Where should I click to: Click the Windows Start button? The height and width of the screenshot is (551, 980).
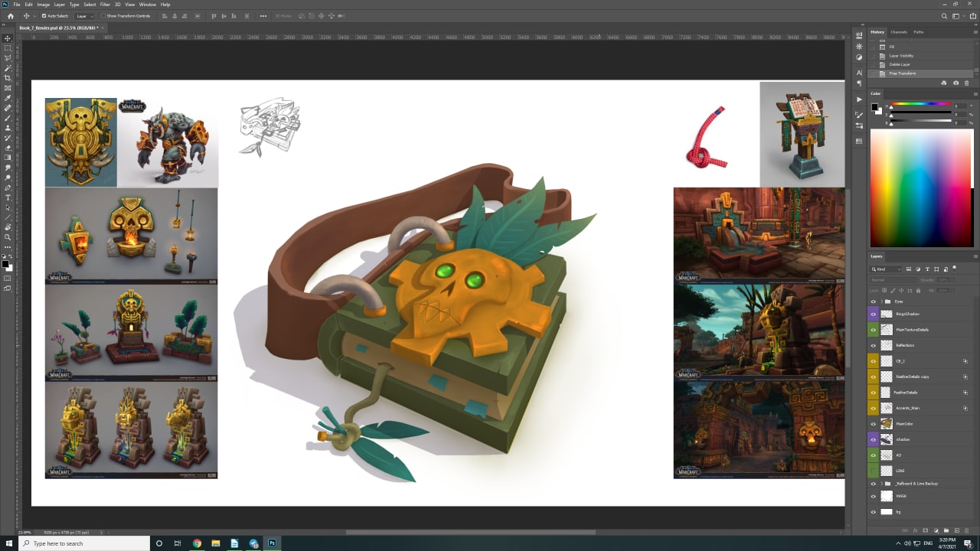[x=8, y=543]
